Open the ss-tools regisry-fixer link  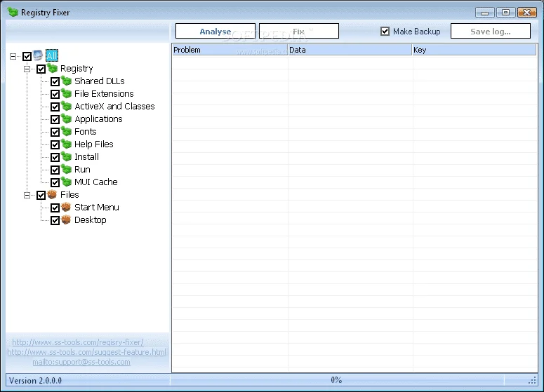[x=78, y=342]
